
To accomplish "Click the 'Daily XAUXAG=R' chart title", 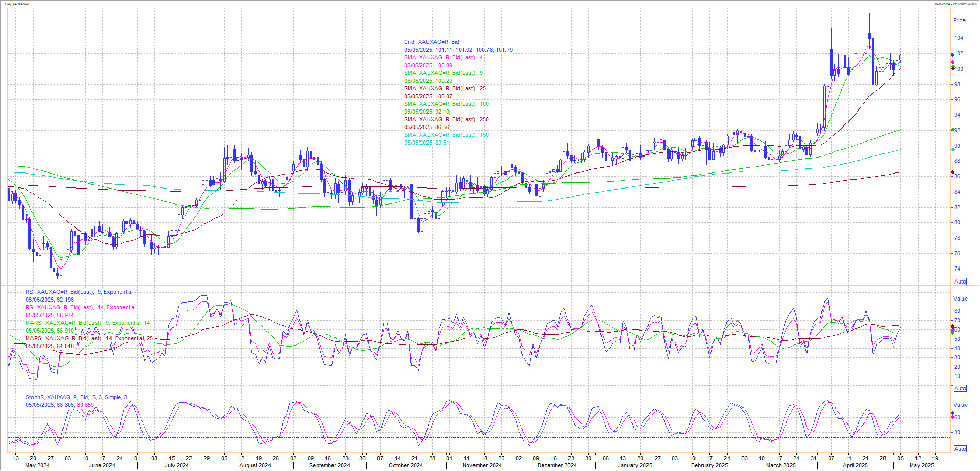I will (x=17, y=4).
